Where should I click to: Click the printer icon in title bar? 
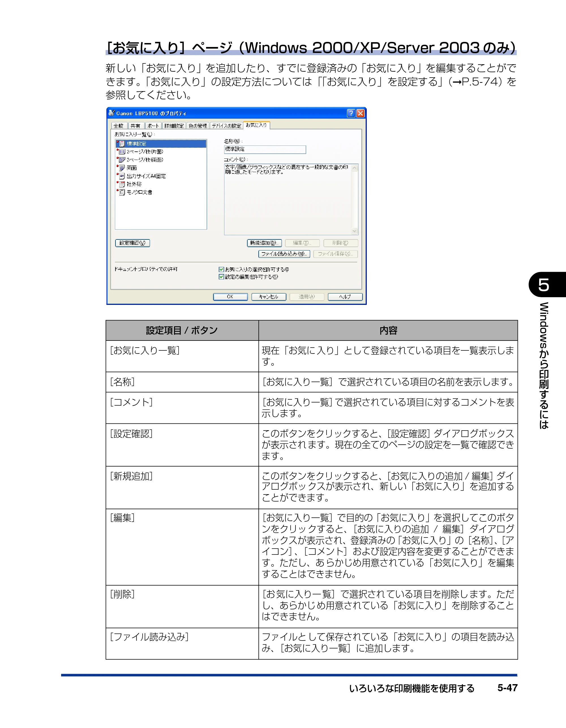point(112,113)
